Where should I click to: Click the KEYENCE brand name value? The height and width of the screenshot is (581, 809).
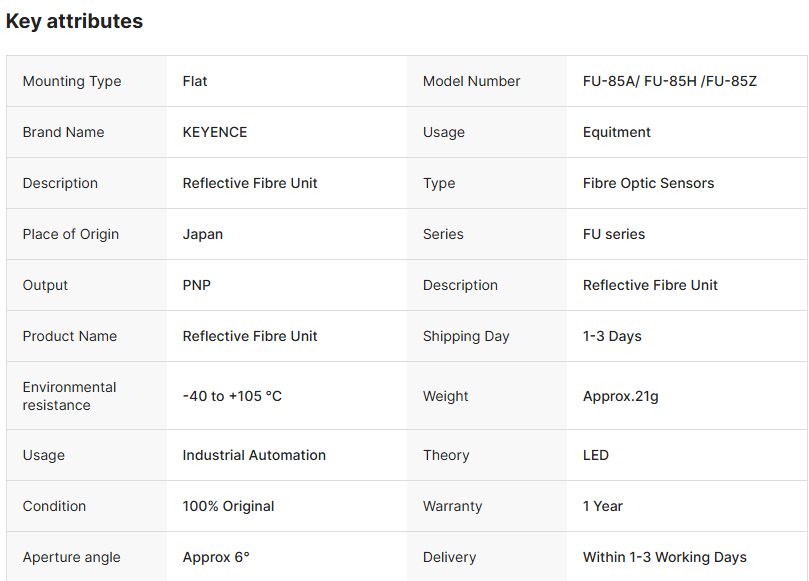pos(215,132)
